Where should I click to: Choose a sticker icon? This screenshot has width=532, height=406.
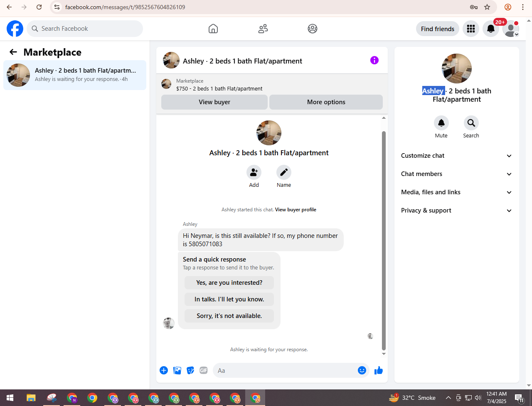tap(190, 370)
